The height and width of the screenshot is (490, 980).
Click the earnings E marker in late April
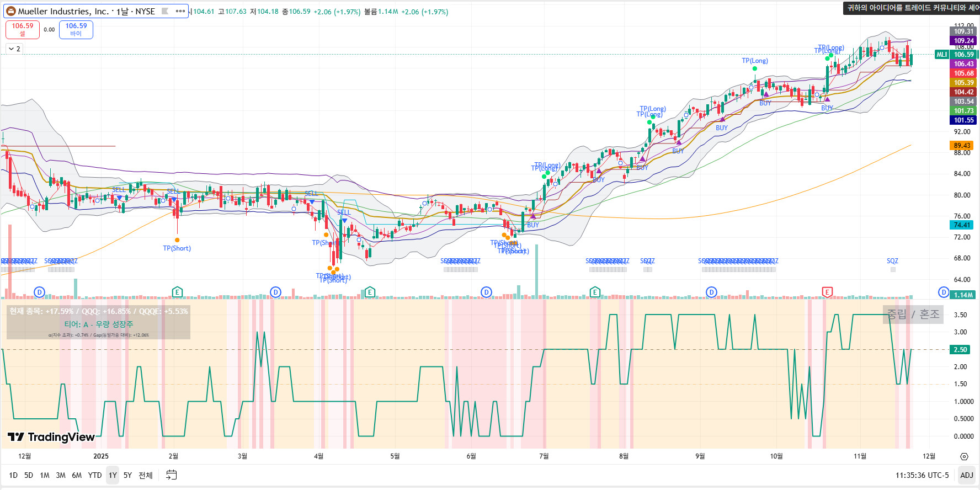[370, 292]
